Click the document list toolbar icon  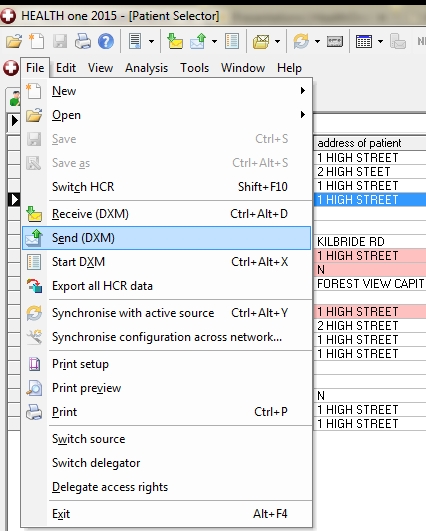(135, 41)
